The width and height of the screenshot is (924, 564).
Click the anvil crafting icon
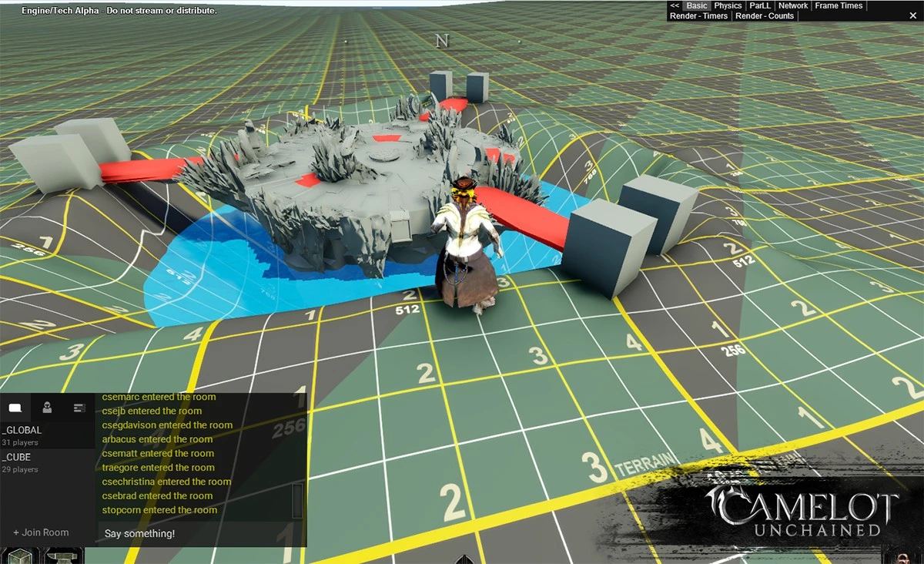coord(62,556)
